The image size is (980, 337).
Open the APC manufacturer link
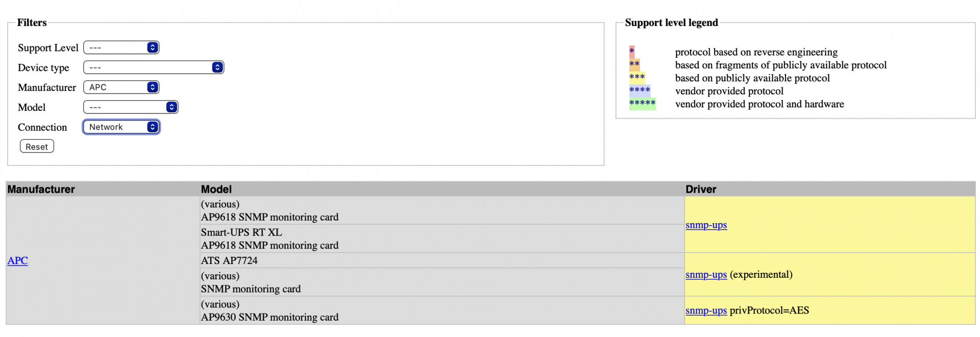17,260
